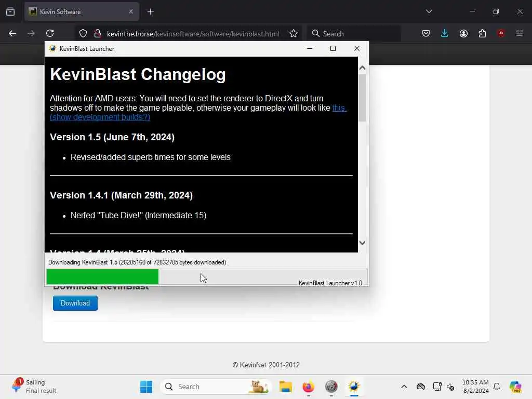
Task: Click the KevinBlast Launcher title icon
Action: click(x=52, y=48)
